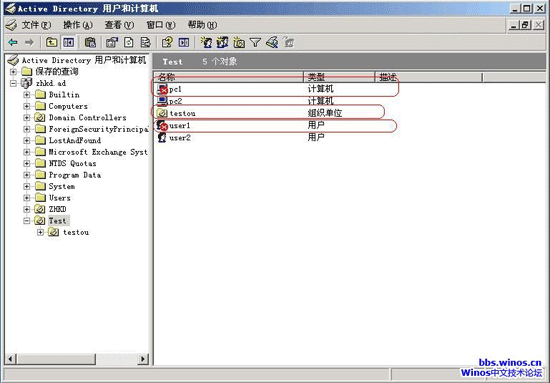Click the Forward arrow toolbar icon
This screenshot has height=383, width=550.
pos(29,42)
